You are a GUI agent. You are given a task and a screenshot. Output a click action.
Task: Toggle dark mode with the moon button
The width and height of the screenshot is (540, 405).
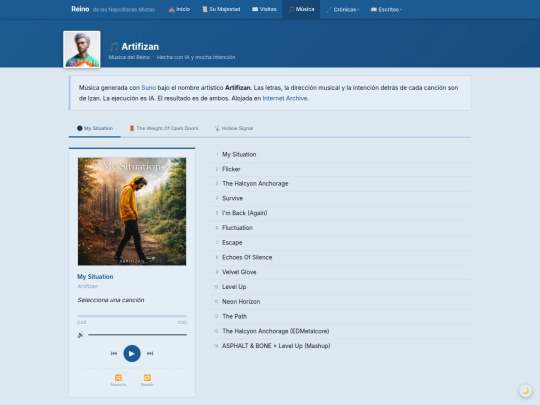tap(526, 391)
